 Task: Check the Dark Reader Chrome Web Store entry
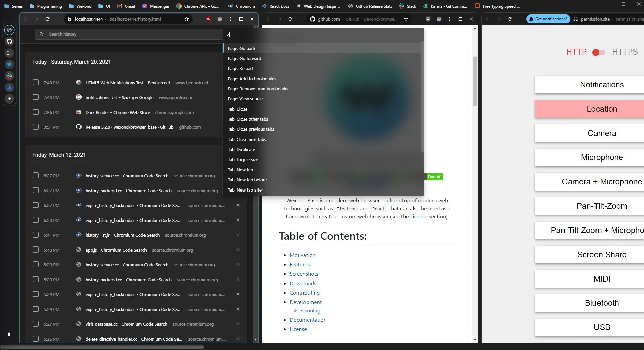[36, 112]
